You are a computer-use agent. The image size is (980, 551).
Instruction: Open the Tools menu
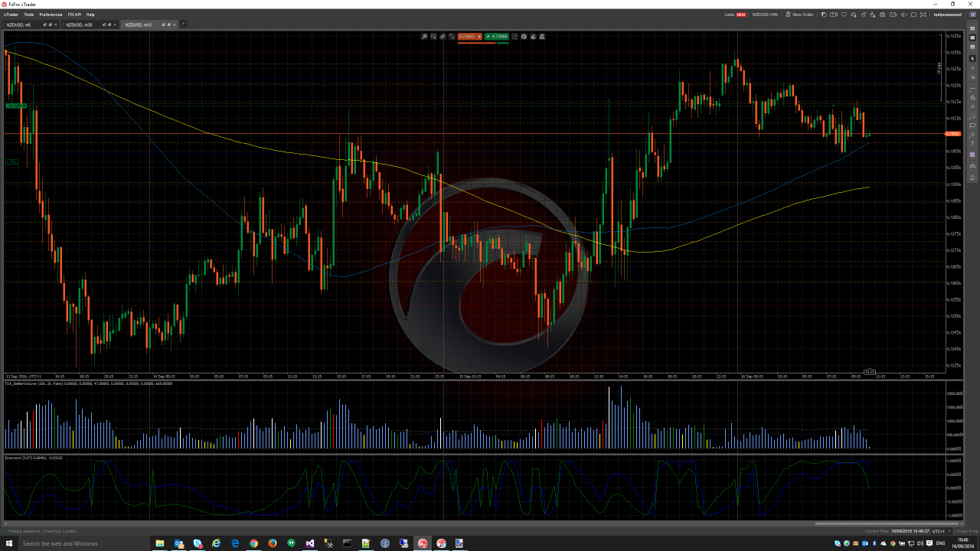(x=28, y=15)
